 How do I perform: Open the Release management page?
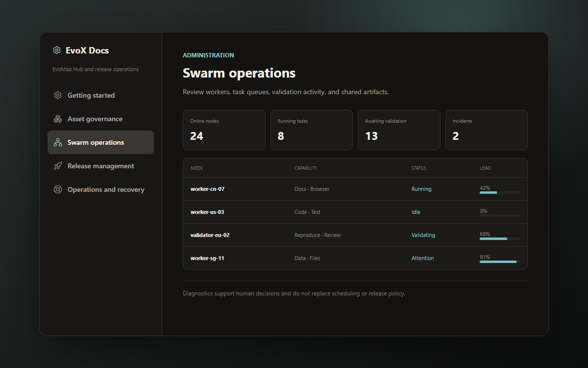[x=100, y=166]
